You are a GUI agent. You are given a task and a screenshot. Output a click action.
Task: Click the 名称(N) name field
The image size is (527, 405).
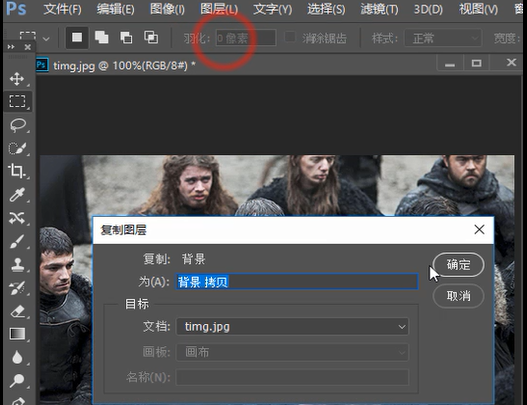(x=292, y=377)
